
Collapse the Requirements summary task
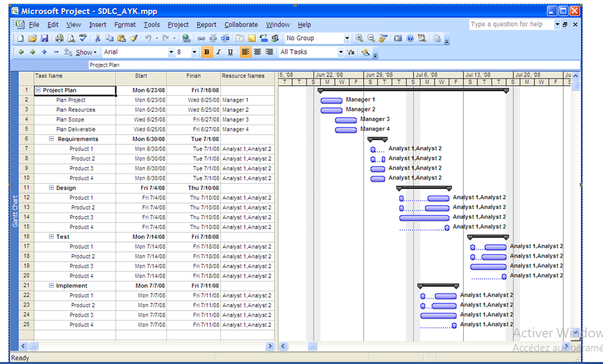point(51,139)
